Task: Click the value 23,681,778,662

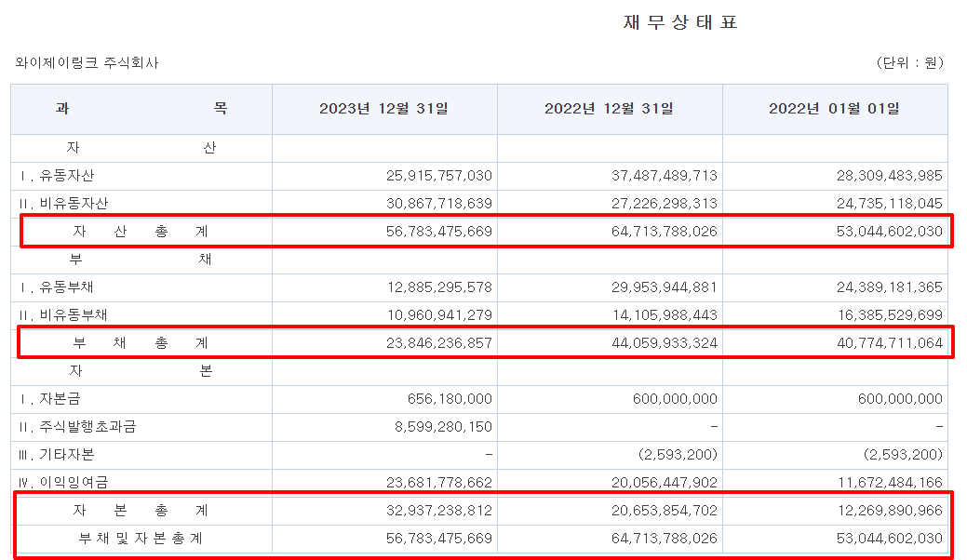Action: point(439,483)
